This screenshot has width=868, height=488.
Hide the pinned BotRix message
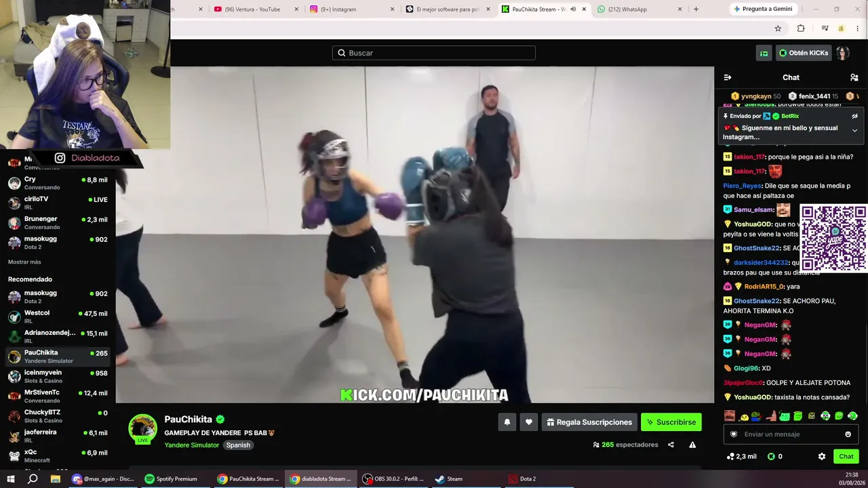[854, 116]
